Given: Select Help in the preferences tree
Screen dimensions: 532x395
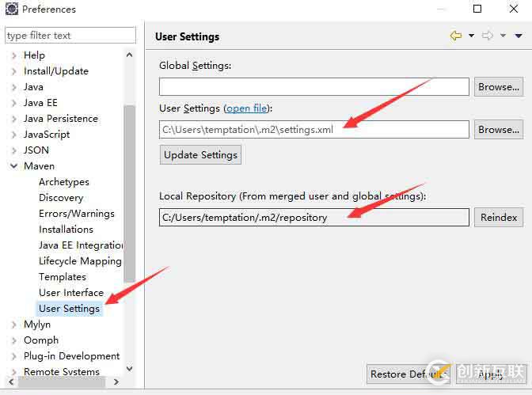Looking at the screenshot, I should pyautogui.click(x=34, y=55).
